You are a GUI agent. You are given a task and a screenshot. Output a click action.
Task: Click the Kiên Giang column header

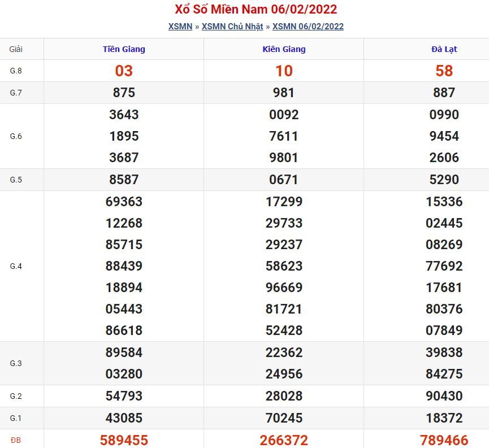284,49
